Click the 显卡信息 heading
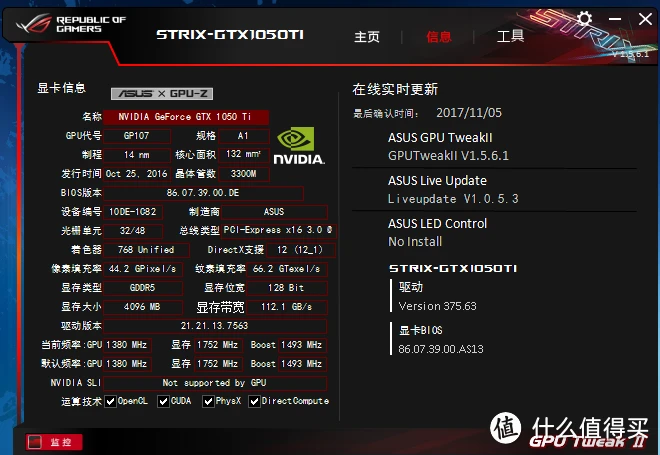Image resolution: width=660 pixels, height=455 pixels. pos(61,88)
